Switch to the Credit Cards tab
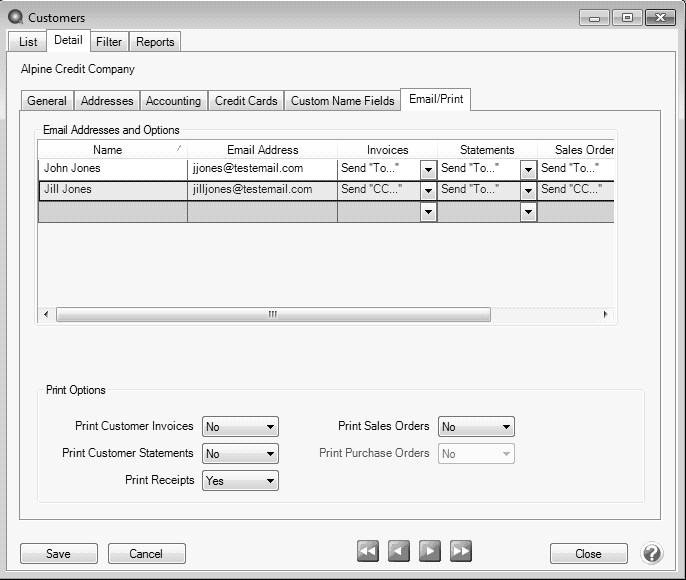This screenshot has width=686, height=580. pos(246,101)
